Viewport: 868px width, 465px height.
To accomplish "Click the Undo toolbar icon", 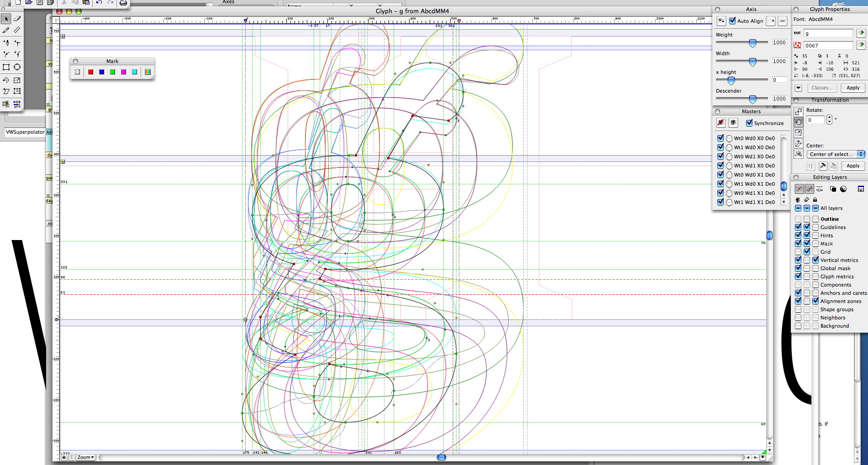I will pyautogui.click(x=99, y=2).
